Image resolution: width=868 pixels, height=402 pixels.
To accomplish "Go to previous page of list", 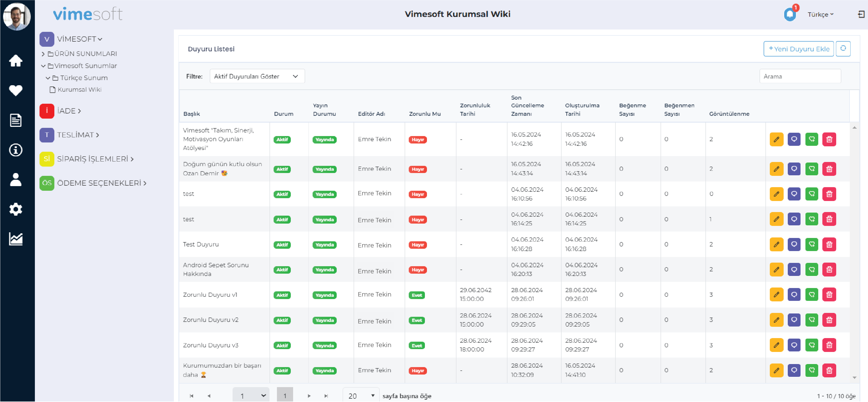I will (x=209, y=396).
